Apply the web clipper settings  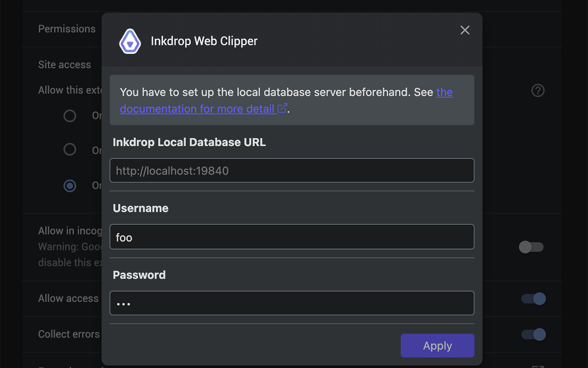(437, 345)
